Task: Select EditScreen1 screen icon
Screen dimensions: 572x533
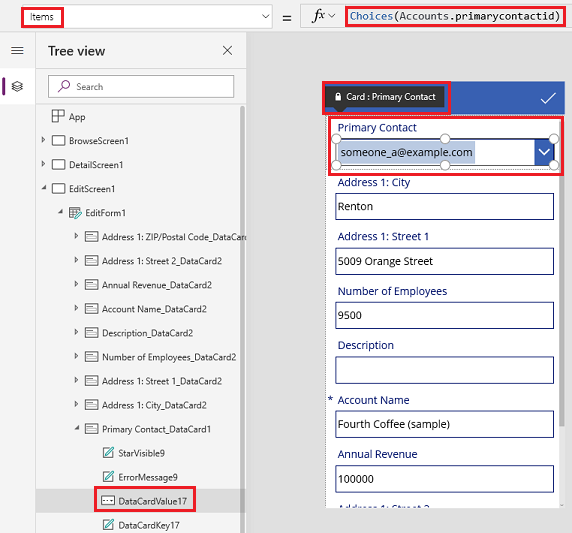Action: 58,189
